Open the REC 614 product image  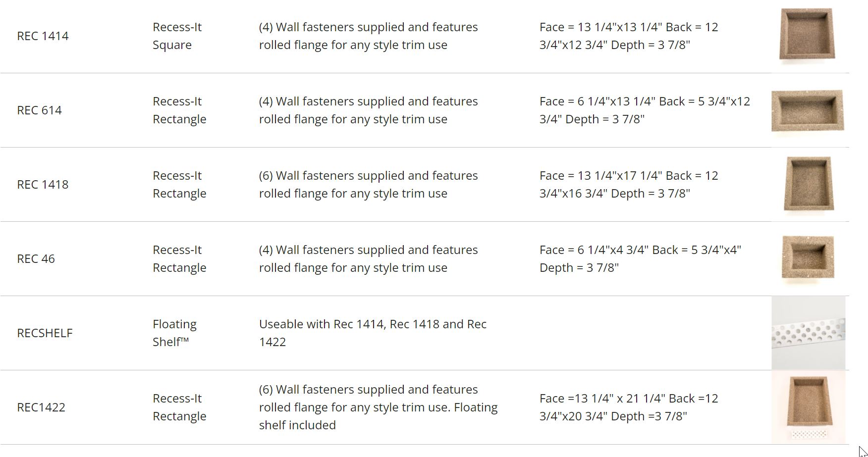pyautogui.click(x=808, y=110)
